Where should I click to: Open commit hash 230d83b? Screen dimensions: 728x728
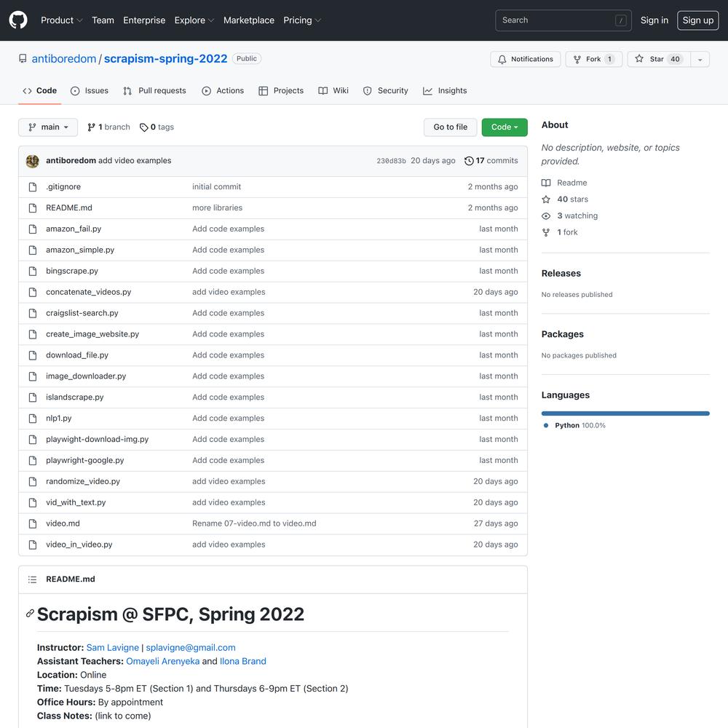coord(391,161)
